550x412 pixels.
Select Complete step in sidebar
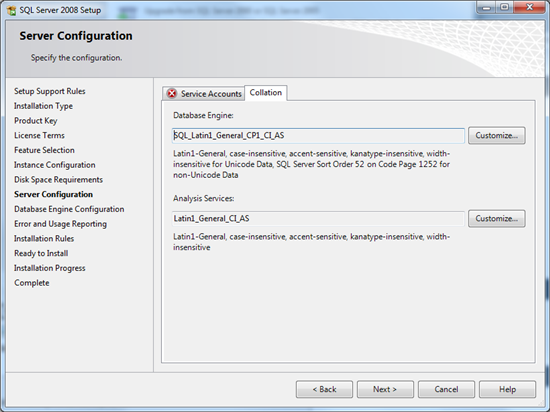(x=32, y=283)
